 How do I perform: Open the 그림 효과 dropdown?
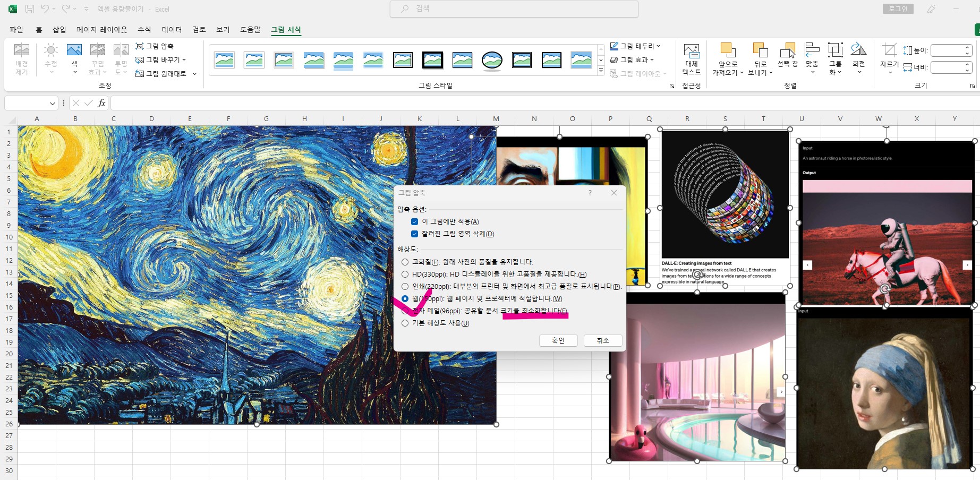[632, 60]
